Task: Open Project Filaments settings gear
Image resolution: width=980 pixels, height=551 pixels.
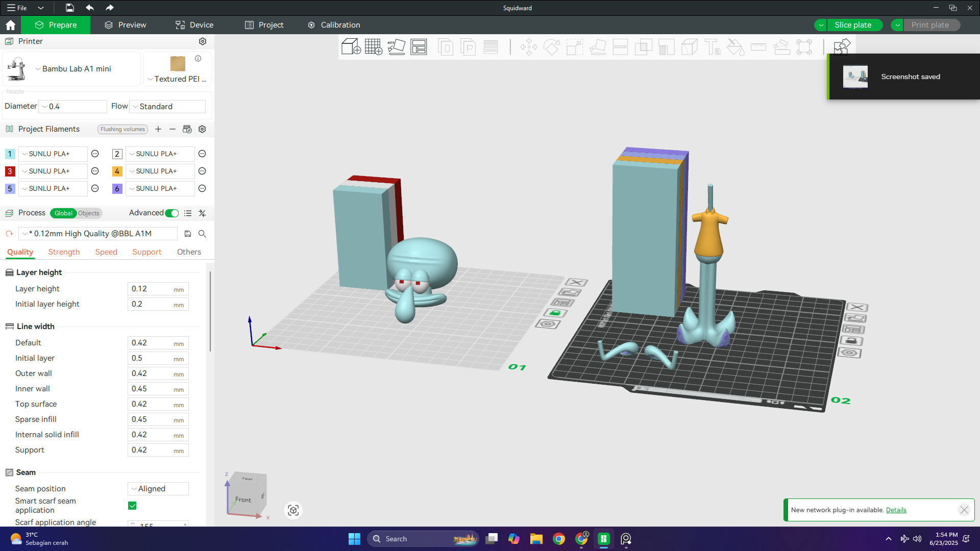Action: point(202,129)
